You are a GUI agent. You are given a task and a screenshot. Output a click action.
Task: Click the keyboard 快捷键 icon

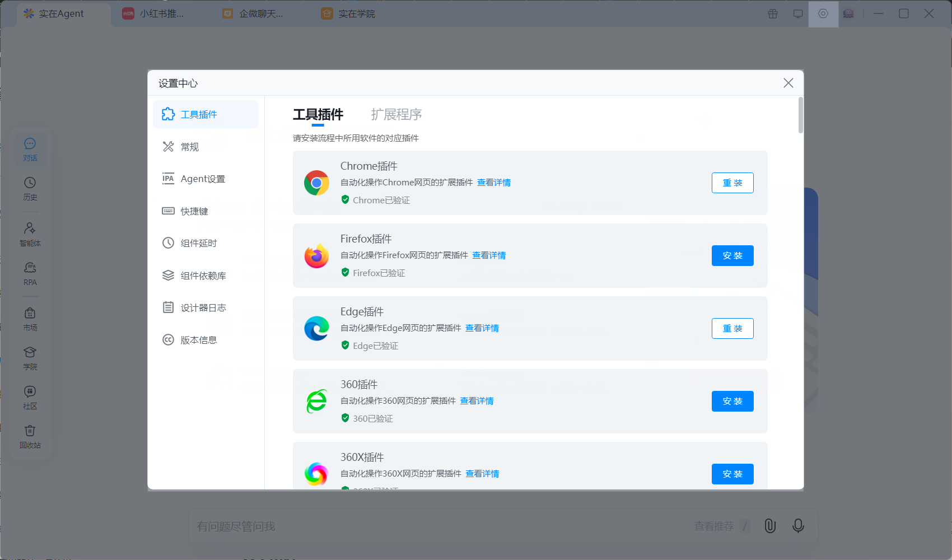168,211
